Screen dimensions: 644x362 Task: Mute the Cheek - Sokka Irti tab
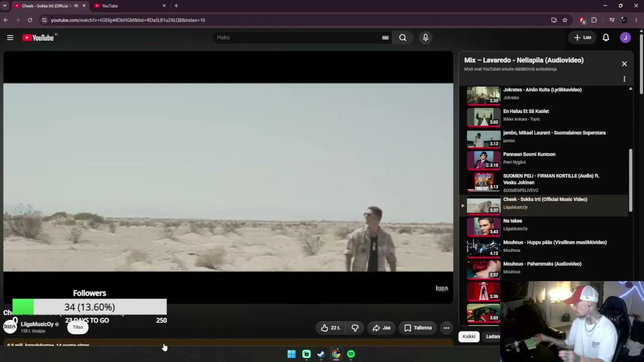click(x=76, y=6)
